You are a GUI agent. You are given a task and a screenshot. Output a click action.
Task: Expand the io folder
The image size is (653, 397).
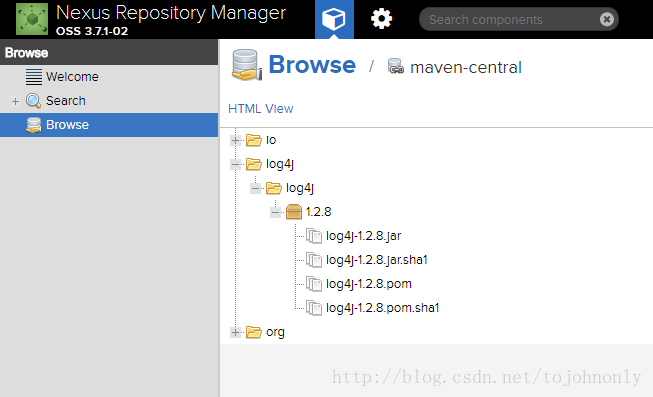tap(236, 140)
